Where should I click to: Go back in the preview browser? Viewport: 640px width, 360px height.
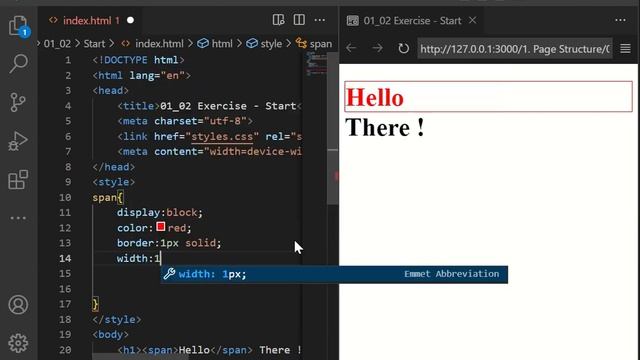351,48
